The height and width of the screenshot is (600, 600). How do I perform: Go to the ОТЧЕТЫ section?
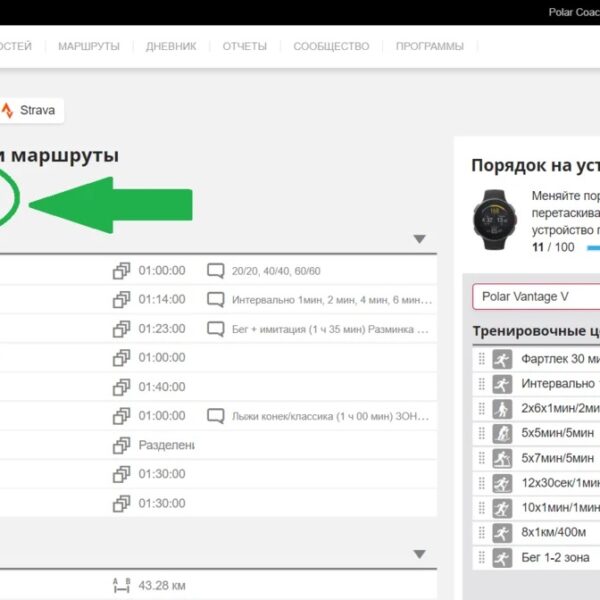point(244,46)
